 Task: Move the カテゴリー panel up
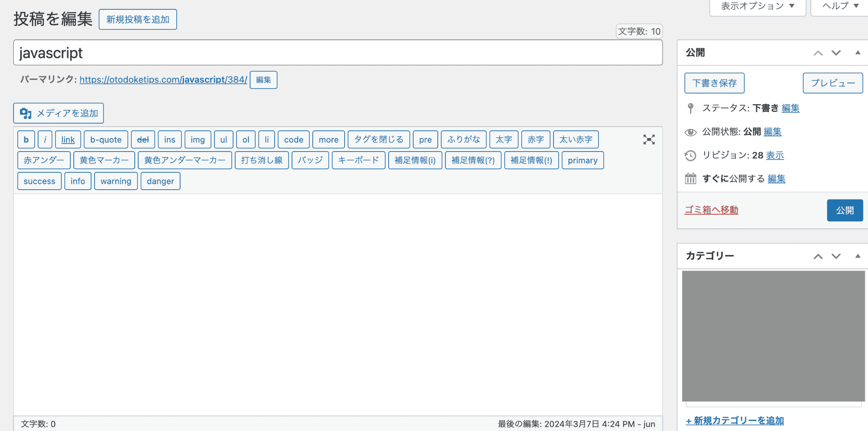[818, 256]
